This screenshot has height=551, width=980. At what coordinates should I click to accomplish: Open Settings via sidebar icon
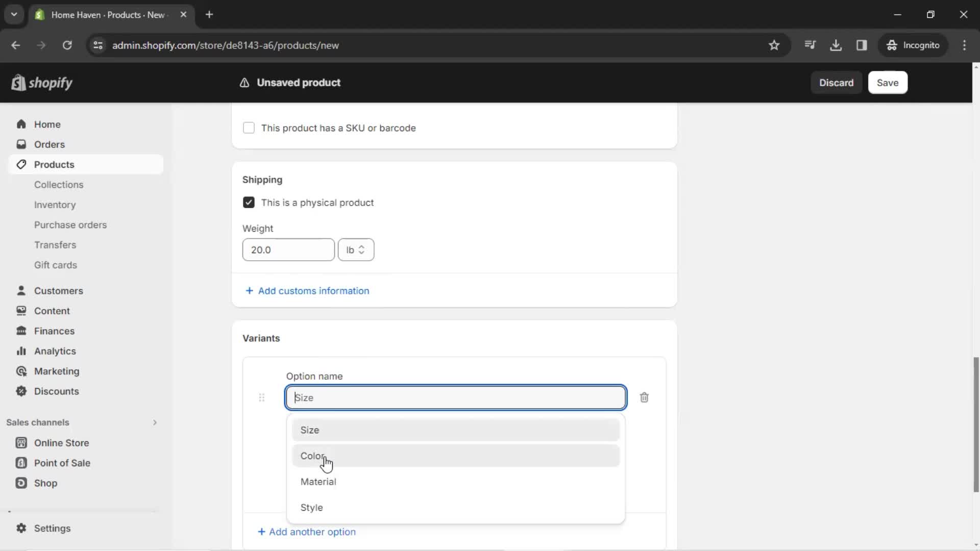tap(52, 528)
